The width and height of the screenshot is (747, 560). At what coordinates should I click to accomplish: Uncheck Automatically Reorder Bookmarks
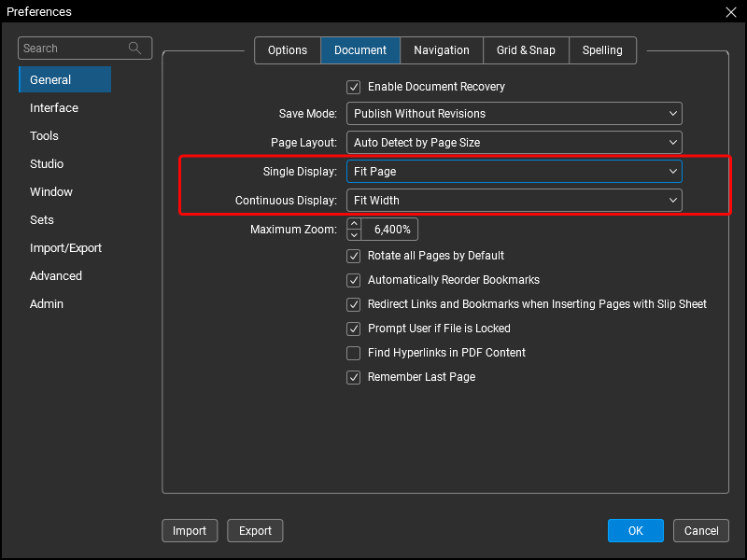coord(354,281)
